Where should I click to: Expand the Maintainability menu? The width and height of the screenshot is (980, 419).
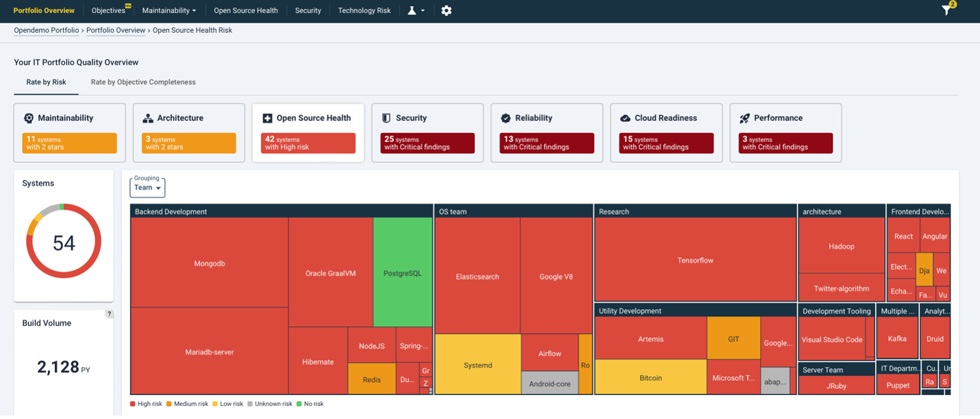click(169, 10)
